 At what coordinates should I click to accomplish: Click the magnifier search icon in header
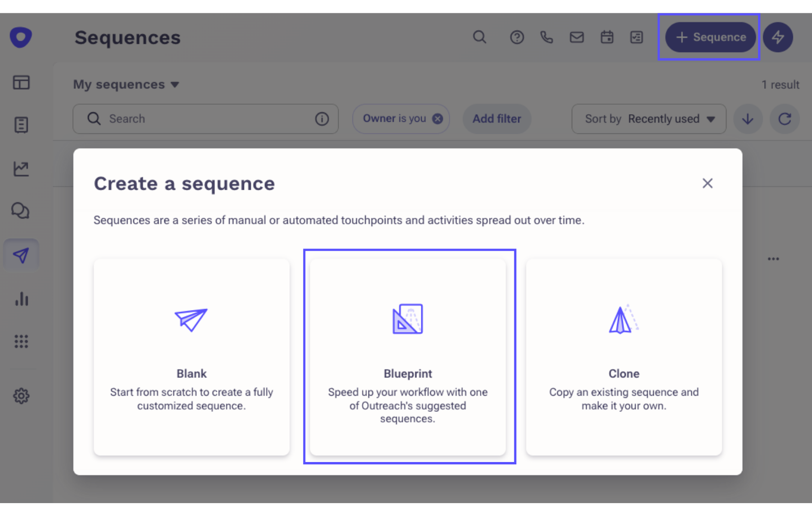click(480, 37)
